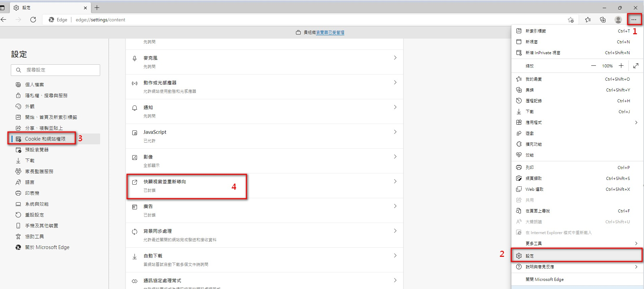Expand the JavaScript permission chevron
The image size is (644, 289).
[395, 132]
